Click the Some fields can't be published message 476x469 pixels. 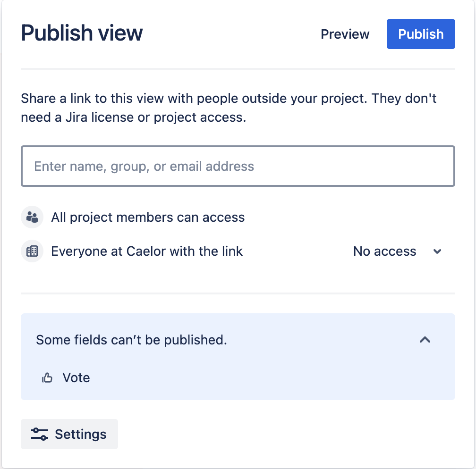[x=131, y=340]
